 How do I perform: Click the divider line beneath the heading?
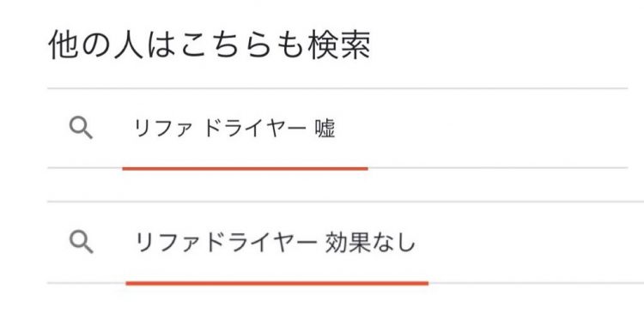point(337,88)
